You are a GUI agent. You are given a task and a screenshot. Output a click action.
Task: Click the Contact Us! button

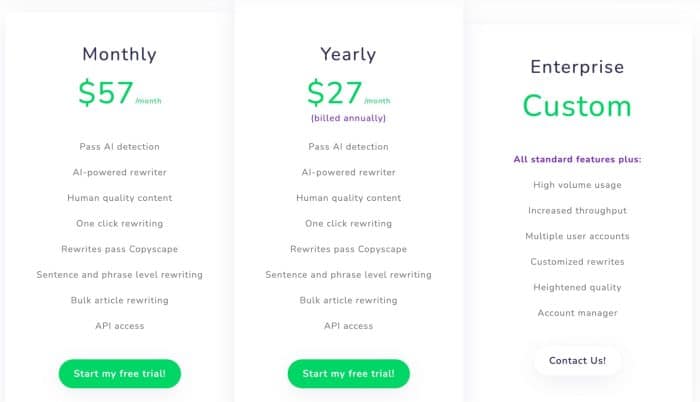click(x=577, y=360)
